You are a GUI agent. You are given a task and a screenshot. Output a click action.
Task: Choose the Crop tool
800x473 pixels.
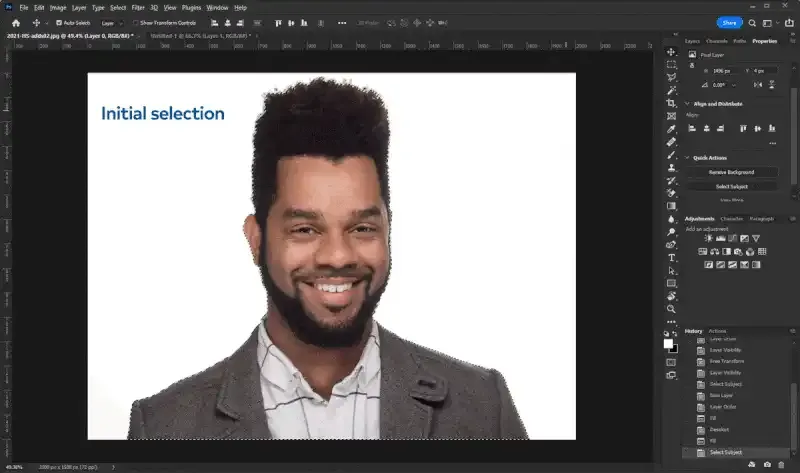tap(672, 103)
